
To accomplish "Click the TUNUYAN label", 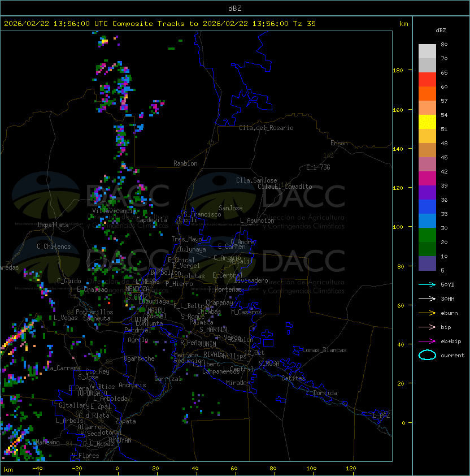I will [x=120, y=440].
